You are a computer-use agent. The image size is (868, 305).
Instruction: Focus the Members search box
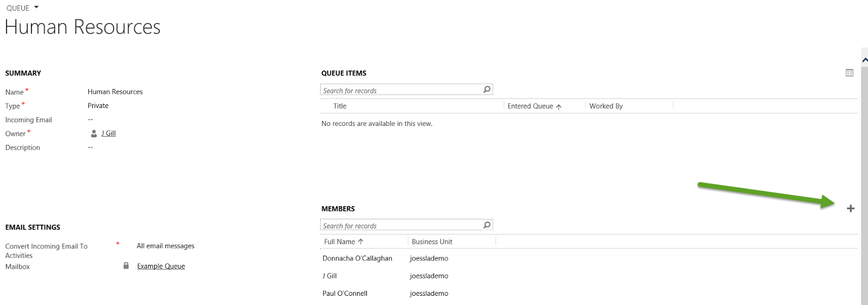[400, 225]
